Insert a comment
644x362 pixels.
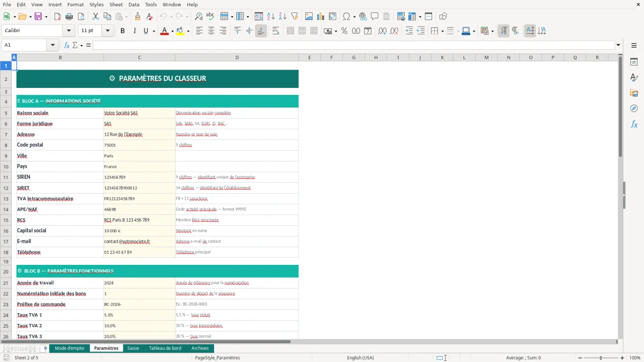point(375,17)
